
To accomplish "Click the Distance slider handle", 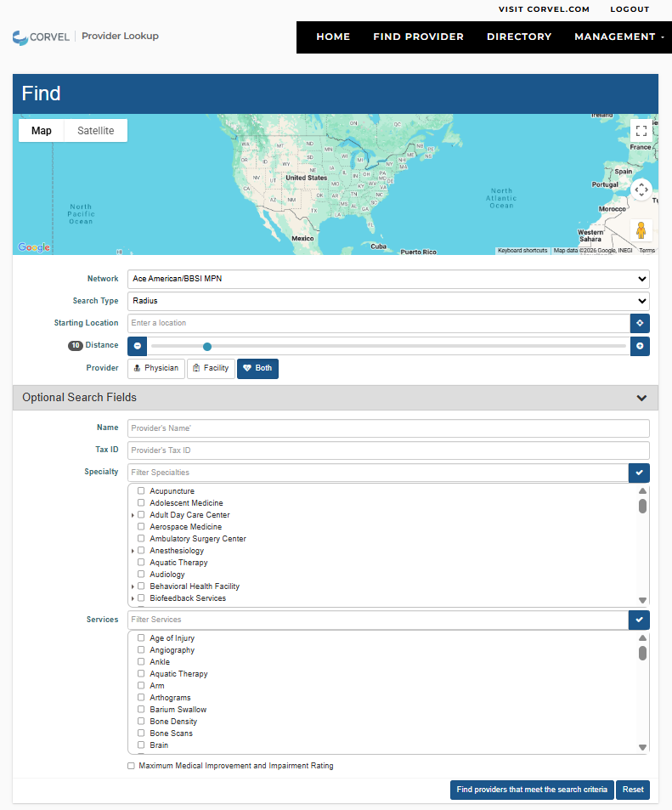I will (x=207, y=346).
